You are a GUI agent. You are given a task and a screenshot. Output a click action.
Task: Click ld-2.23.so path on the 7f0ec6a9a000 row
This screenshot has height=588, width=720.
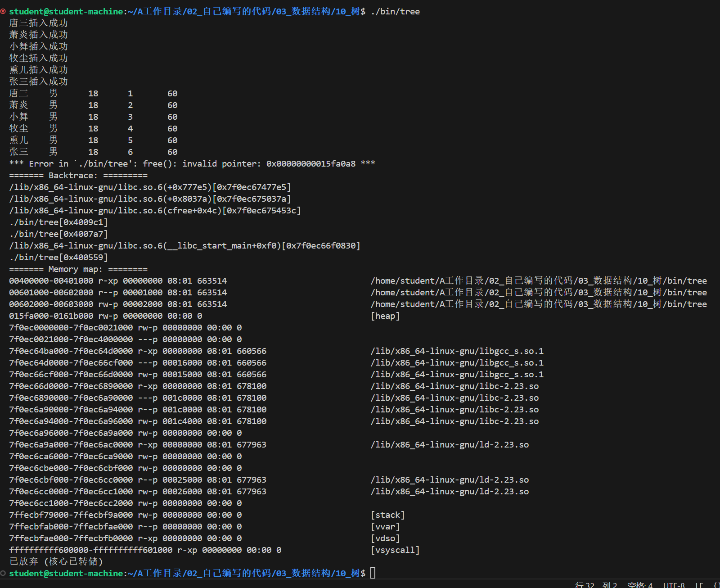coord(450,444)
